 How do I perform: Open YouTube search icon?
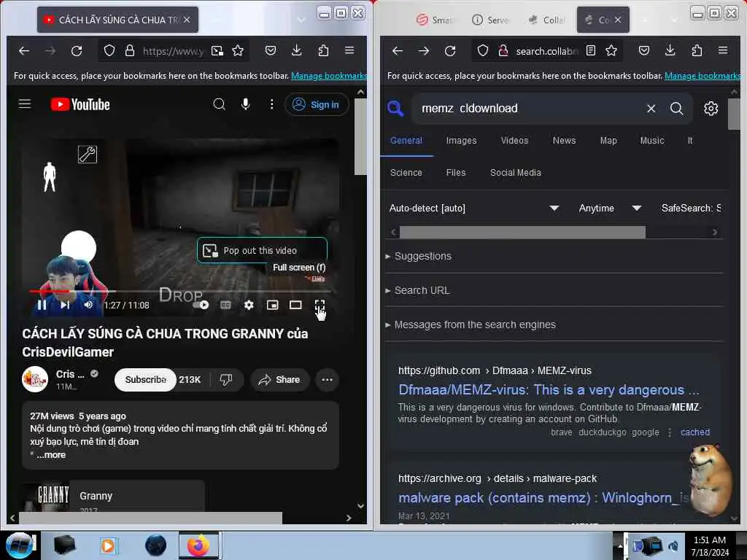pos(219,104)
